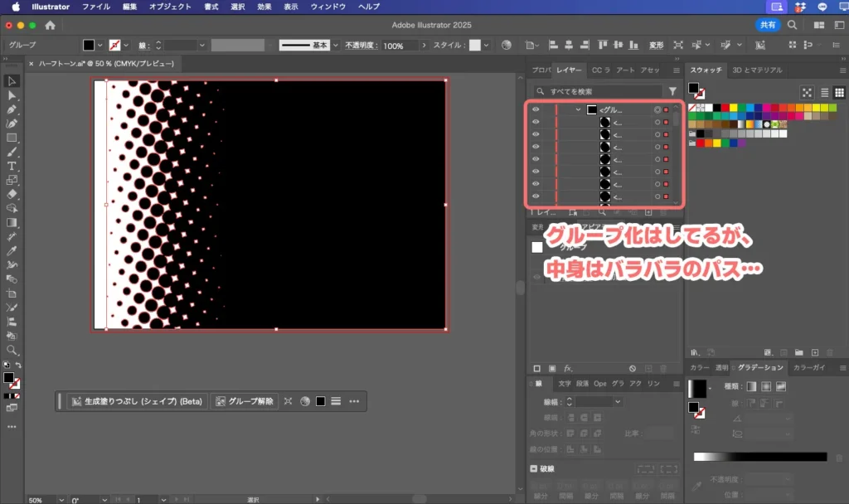The image size is (849, 504).
Task: Choose the Type tool
Action: point(12,166)
